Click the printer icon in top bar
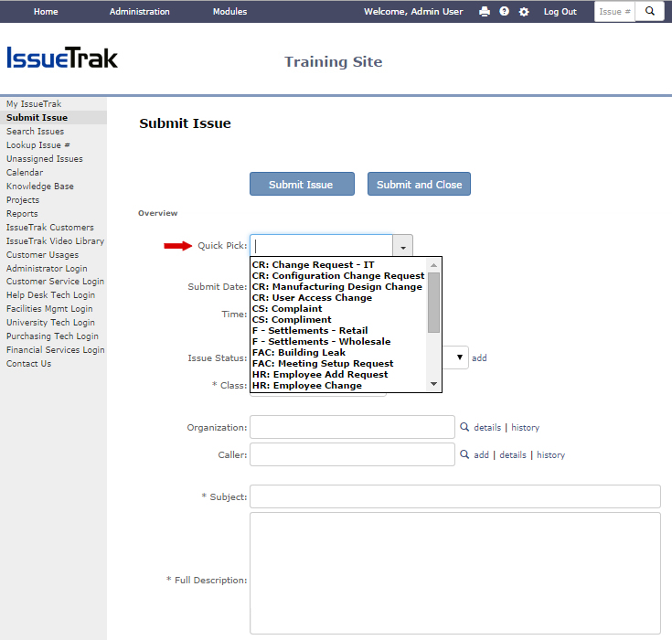Viewport: 672px width, 640px height. pos(485,12)
